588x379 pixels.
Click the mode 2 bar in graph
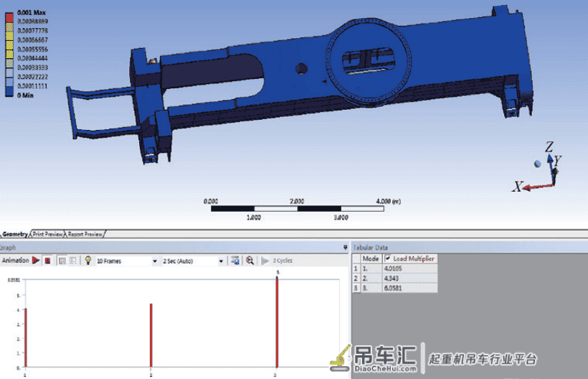[x=151, y=335]
